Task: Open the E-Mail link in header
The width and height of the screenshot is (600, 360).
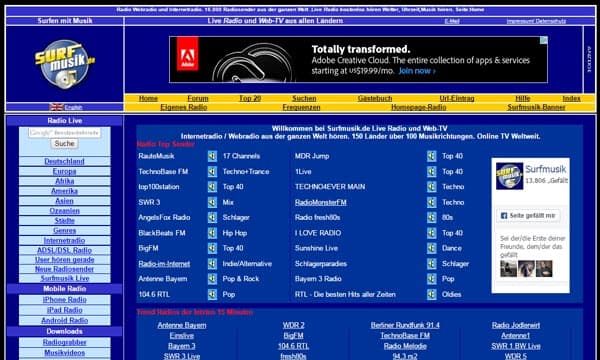Action: pyautogui.click(x=452, y=21)
